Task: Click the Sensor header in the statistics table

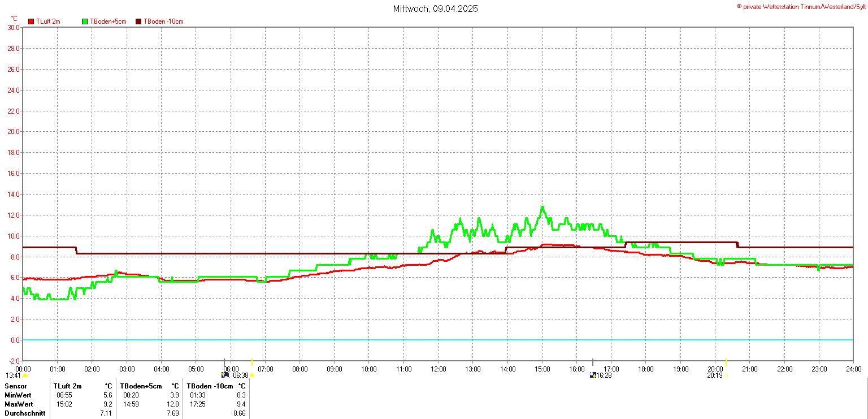Action: (x=16, y=386)
